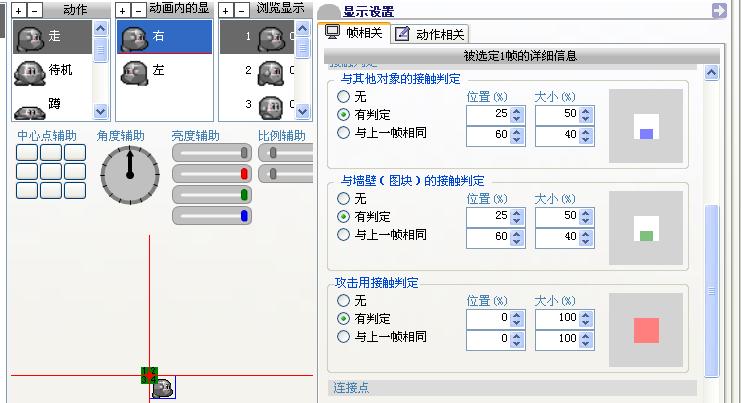Select frame 1 in the frame list
Image resolution: width=741 pixels, height=403 pixels.
pos(257,36)
